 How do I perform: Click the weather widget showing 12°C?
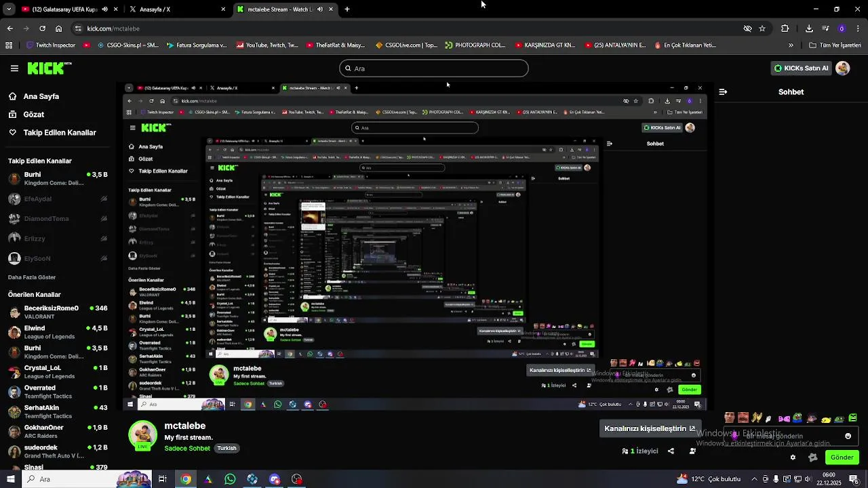click(x=709, y=479)
